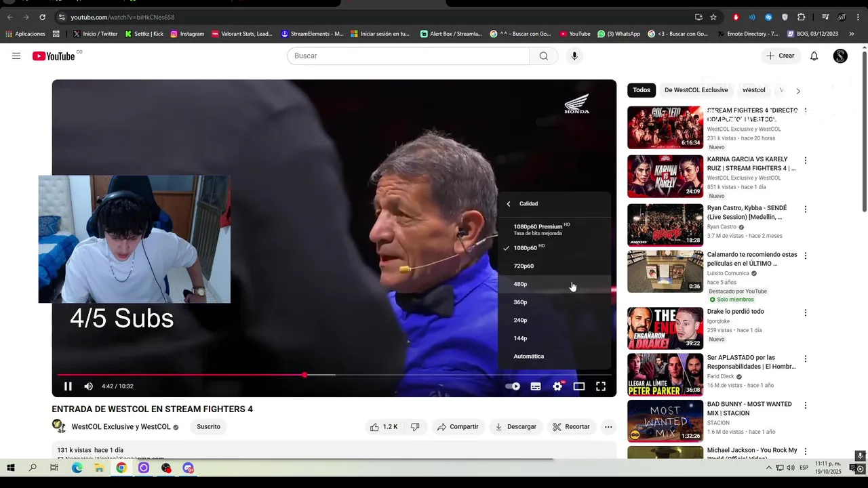Mute the video volume

coord(88,386)
